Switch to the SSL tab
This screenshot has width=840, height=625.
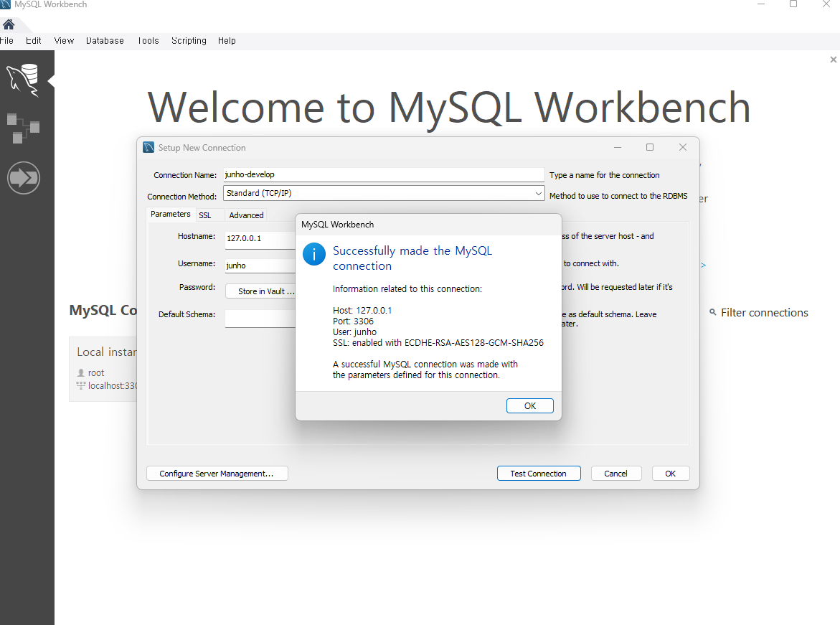tap(206, 215)
